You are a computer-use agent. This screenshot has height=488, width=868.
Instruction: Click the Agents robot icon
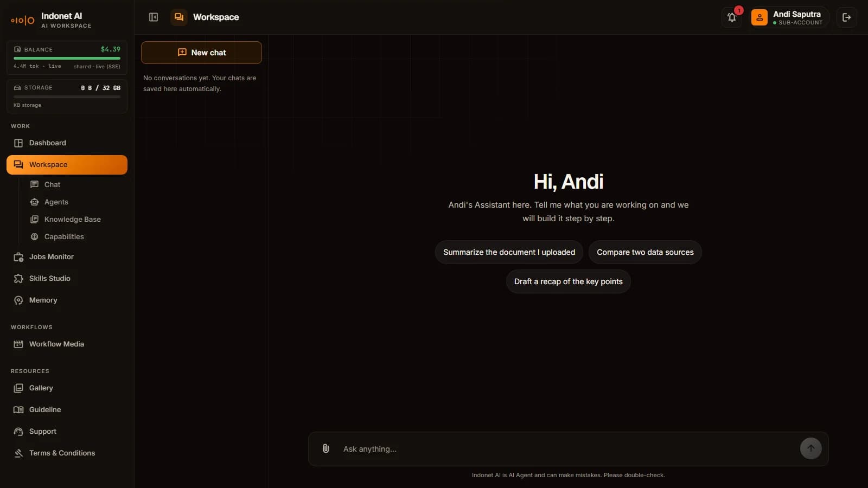tap(35, 202)
